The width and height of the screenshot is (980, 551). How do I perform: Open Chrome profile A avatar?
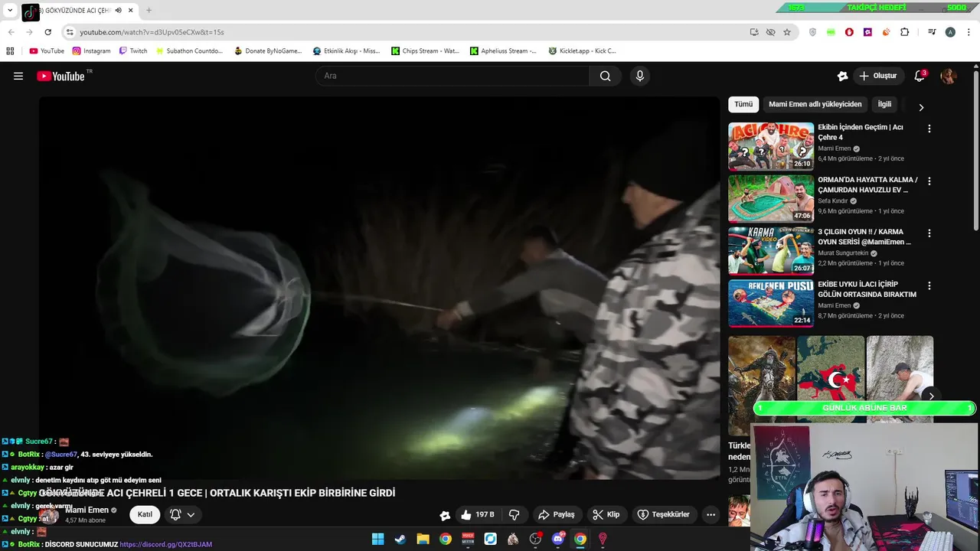(x=950, y=32)
